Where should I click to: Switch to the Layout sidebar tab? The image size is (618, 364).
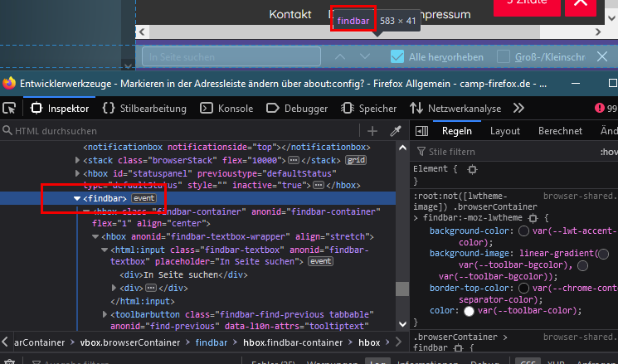click(x=505, y=131)
